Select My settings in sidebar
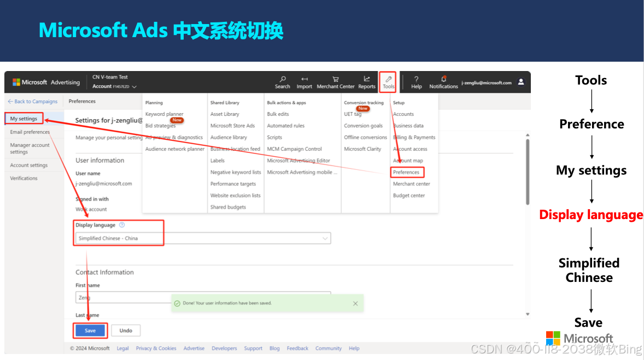Screen dimensions: 644x360 [x=24, y=119]
